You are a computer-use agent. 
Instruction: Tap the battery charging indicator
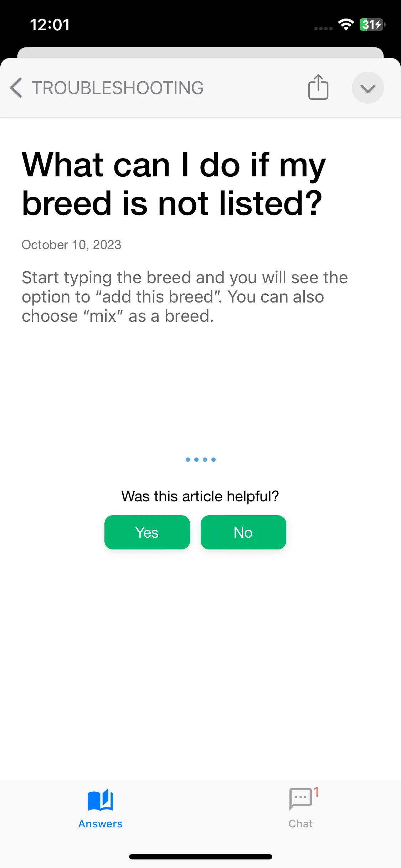(x=372, y=25)
